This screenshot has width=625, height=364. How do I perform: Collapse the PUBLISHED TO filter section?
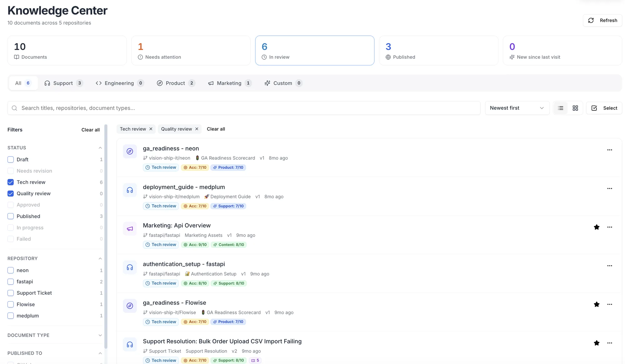coord(100,353)
